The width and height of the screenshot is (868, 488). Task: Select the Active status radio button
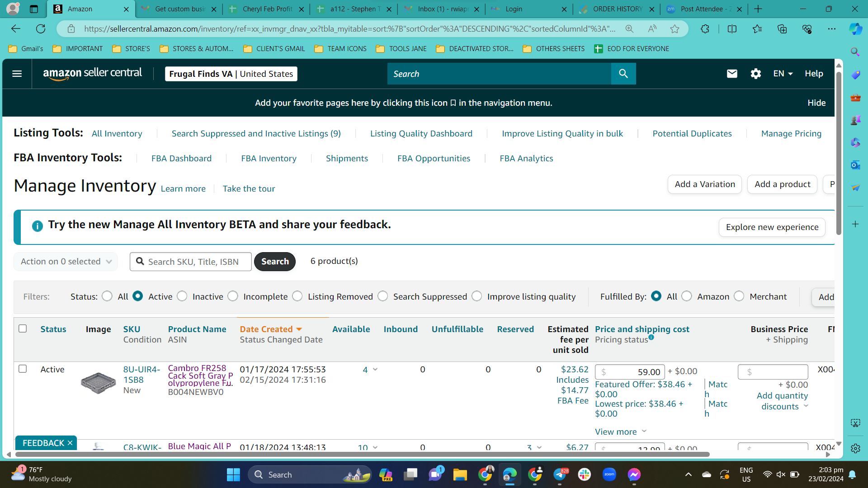138,296
